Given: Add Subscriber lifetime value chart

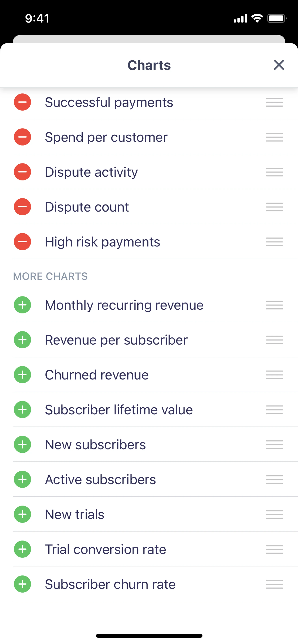Looking at the screenshot, I should pos(22,409).
